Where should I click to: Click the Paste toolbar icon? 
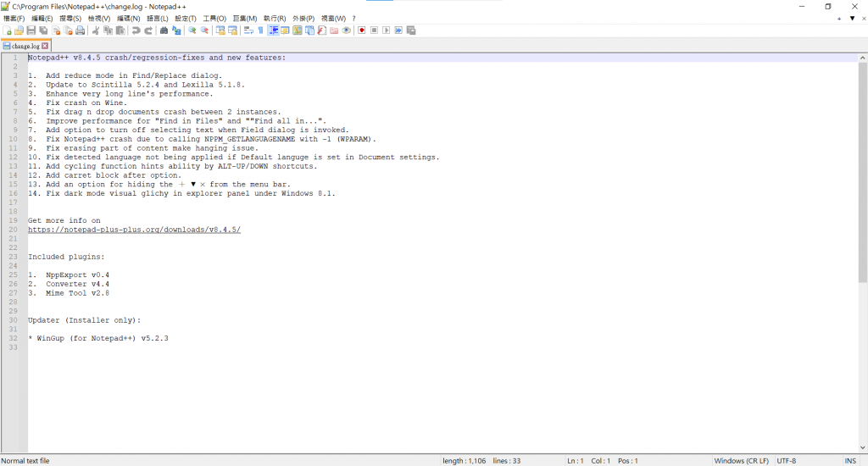coord(120,31)
